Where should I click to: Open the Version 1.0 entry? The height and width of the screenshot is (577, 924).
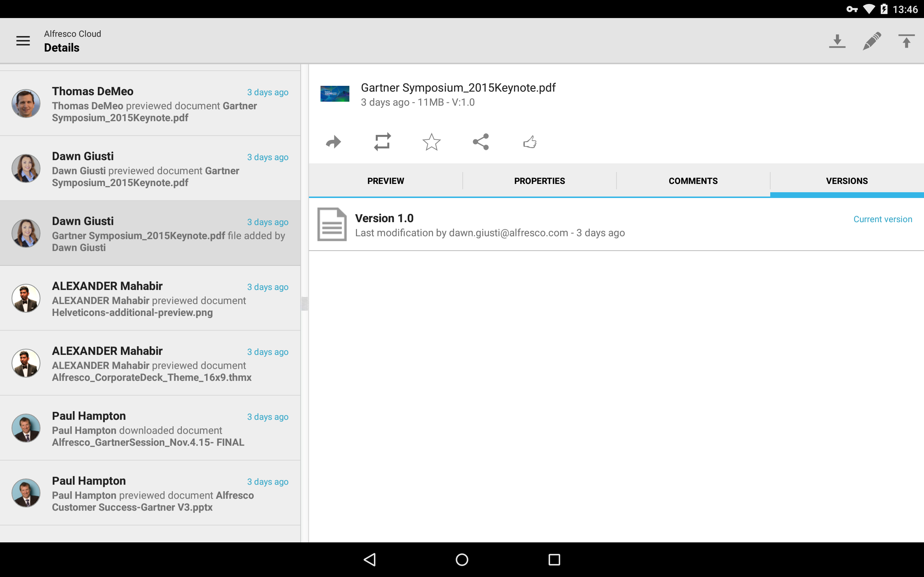click(616, 224)
